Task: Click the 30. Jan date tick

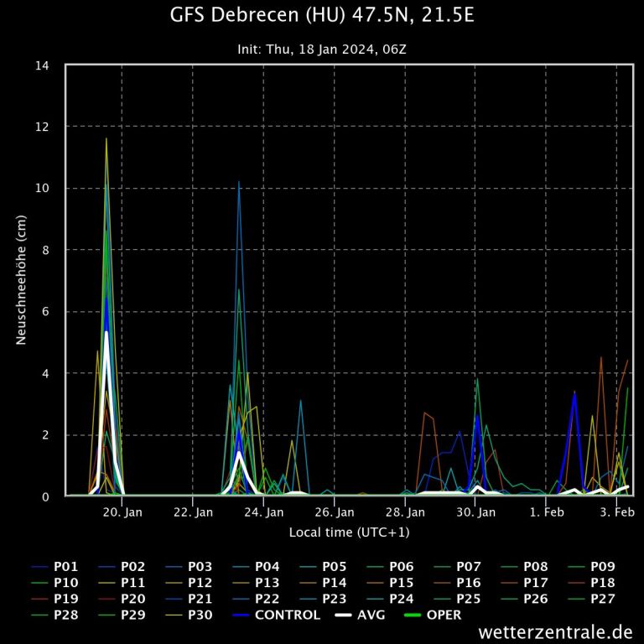Action: pyautogui.click(x=475, y=512)
